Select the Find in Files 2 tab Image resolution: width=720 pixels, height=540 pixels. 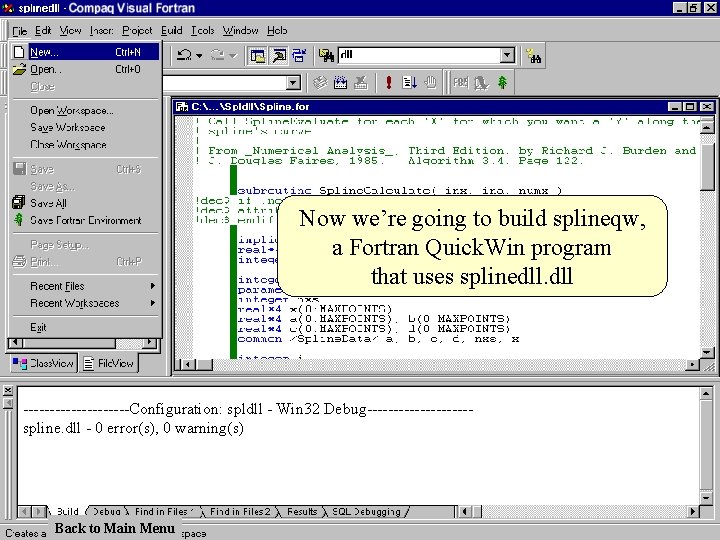240,512
